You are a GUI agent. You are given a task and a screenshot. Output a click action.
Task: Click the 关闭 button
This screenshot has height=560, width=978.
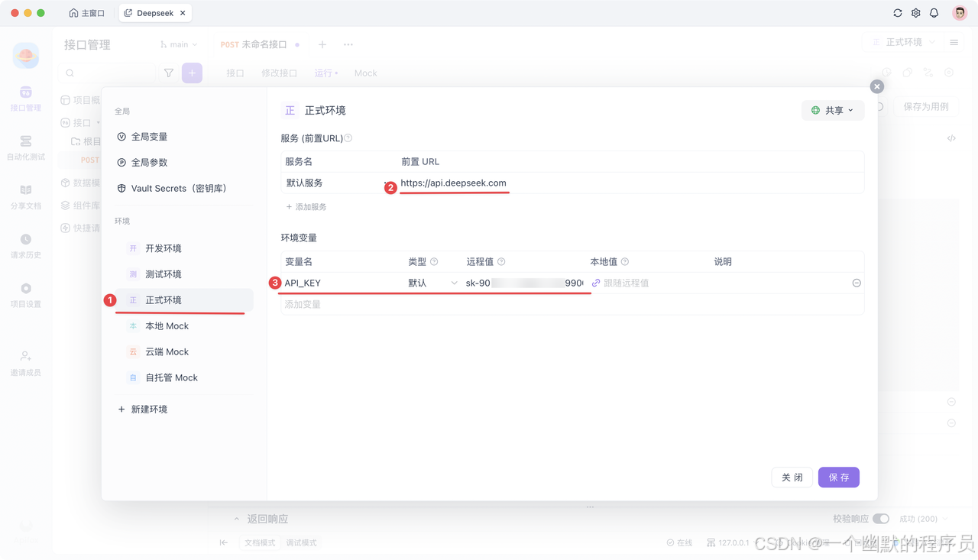click(792, 477)
